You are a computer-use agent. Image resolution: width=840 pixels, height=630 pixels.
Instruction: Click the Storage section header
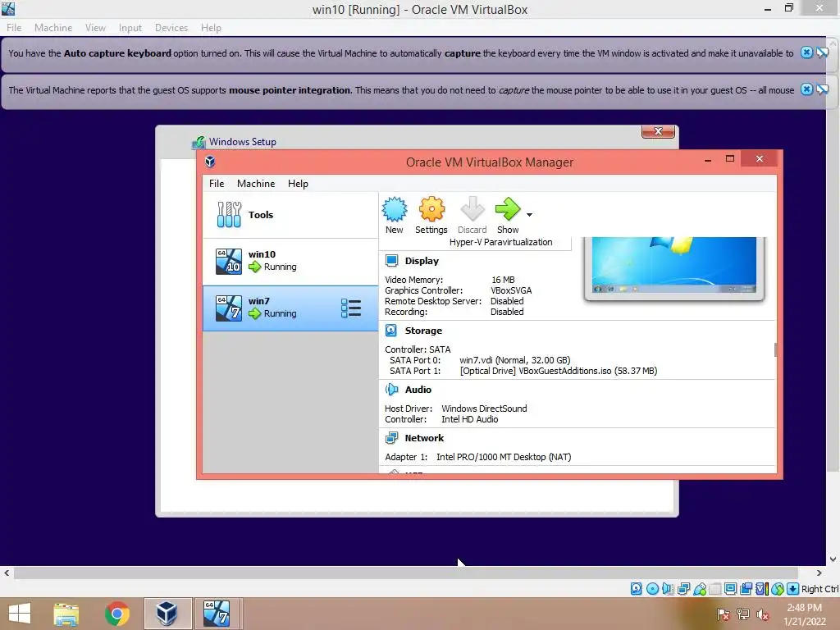(x=423, y=331)
